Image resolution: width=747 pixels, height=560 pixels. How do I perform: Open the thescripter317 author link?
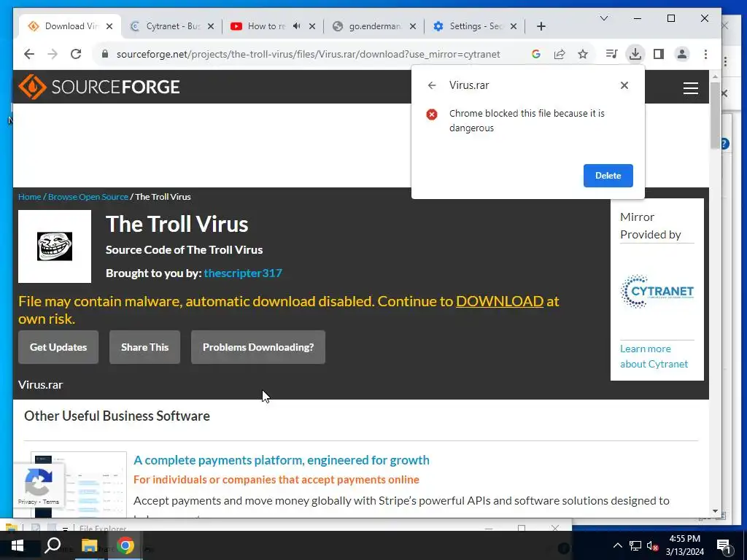tap(243, 273)
